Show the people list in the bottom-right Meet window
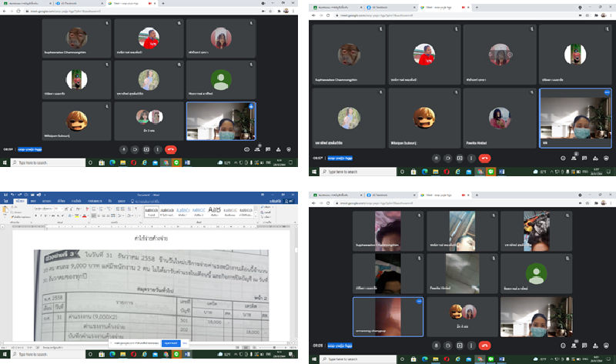 (x=574, y=347)
